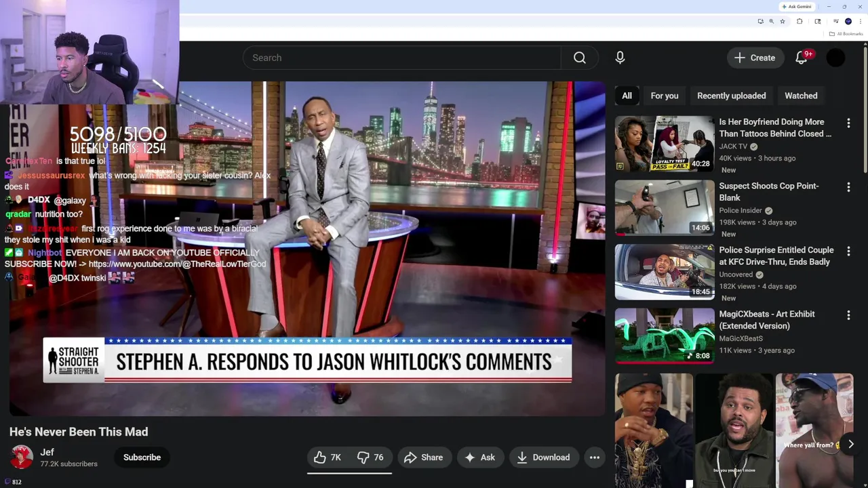This screenshot has height=488, width=868.
Task: Open Chrome profile avatar
Action: click(848, 22)
